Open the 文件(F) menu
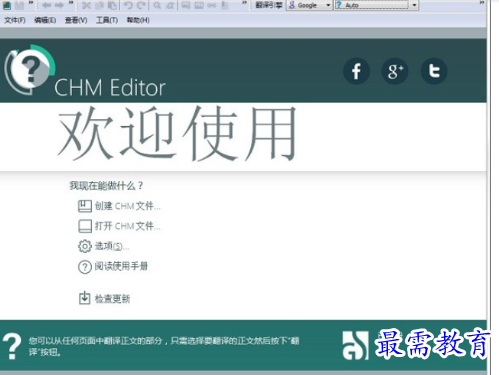 pos(15,20)
